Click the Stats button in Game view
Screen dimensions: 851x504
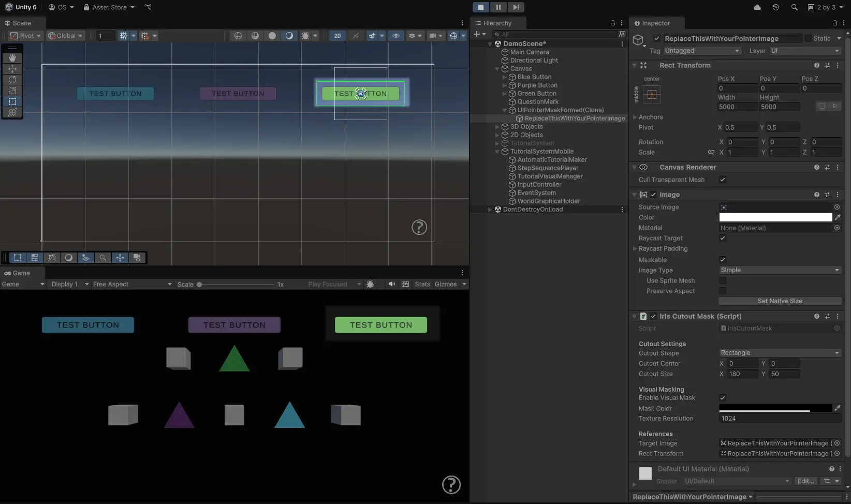[x=422, y=284]
